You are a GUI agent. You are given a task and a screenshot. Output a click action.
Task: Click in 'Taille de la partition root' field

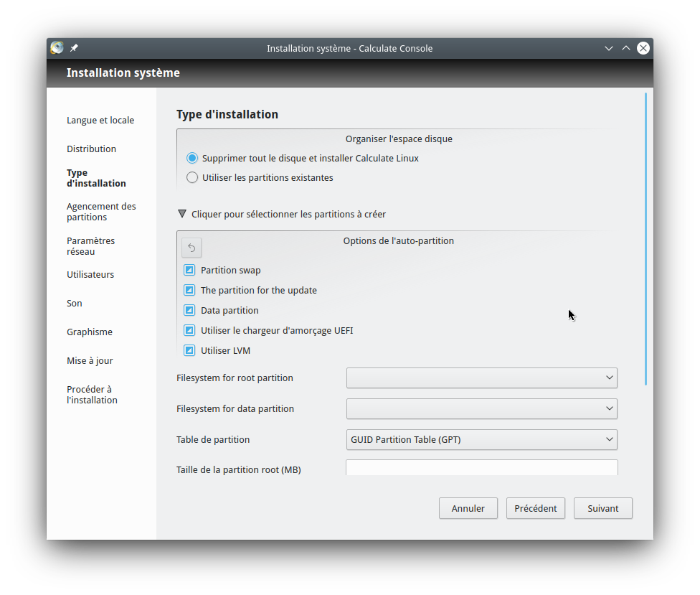point(481,468)
